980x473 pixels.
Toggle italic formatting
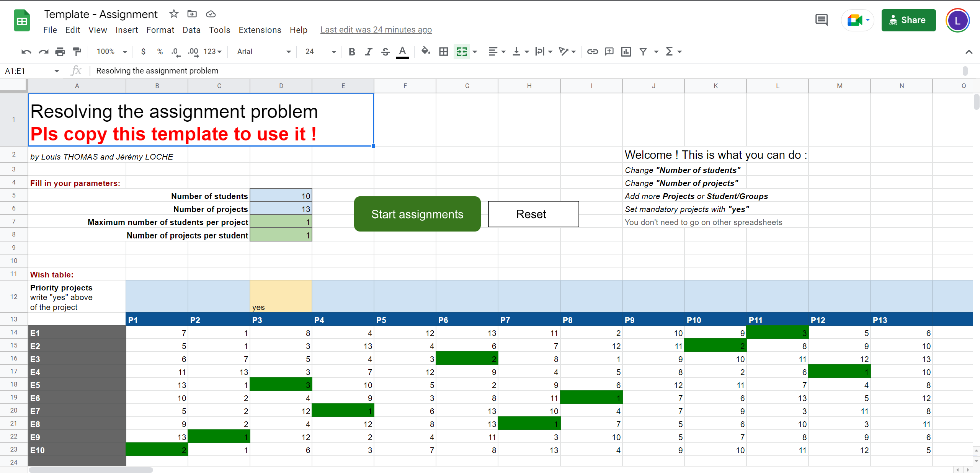tap(368, 52)
